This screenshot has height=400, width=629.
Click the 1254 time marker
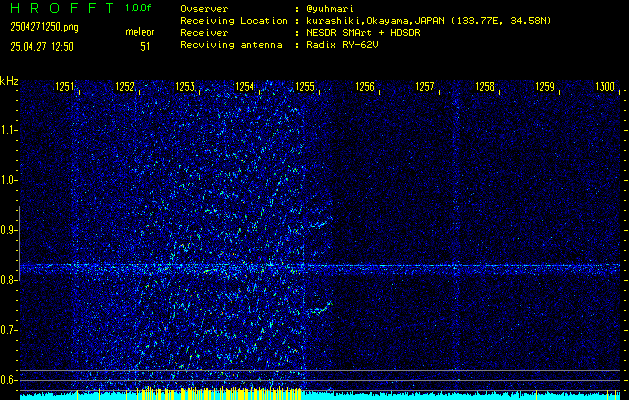245,87
